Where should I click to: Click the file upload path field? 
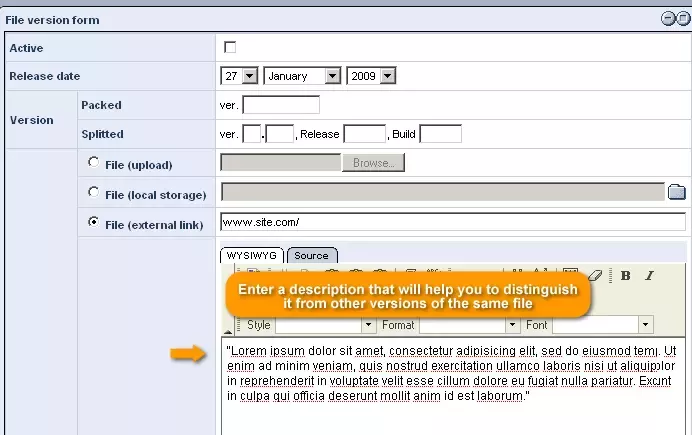[281, 162]
